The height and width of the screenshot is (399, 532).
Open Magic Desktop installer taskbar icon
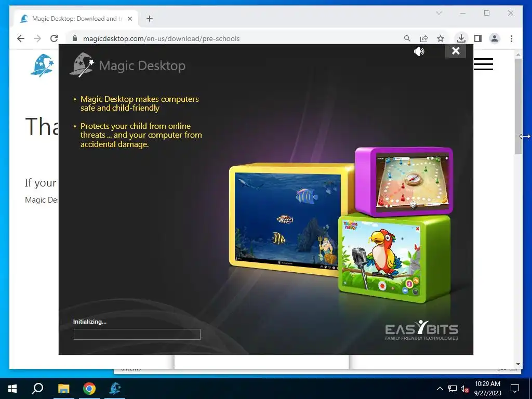point(115,389)
